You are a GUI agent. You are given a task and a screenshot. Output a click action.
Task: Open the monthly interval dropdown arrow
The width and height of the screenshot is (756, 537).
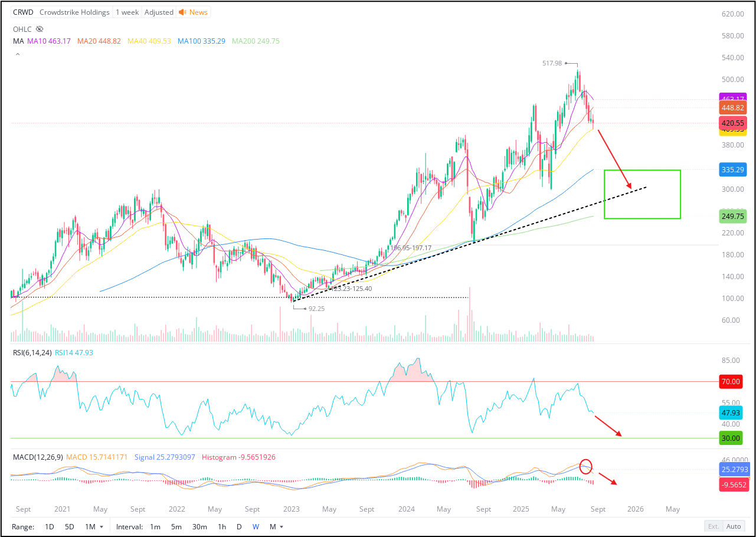tap(282, 526)
